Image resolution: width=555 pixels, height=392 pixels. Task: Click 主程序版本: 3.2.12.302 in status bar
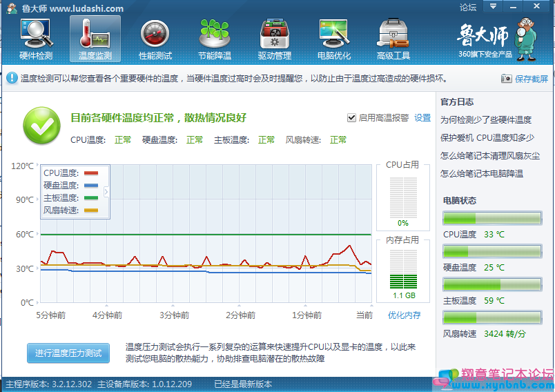49,384
